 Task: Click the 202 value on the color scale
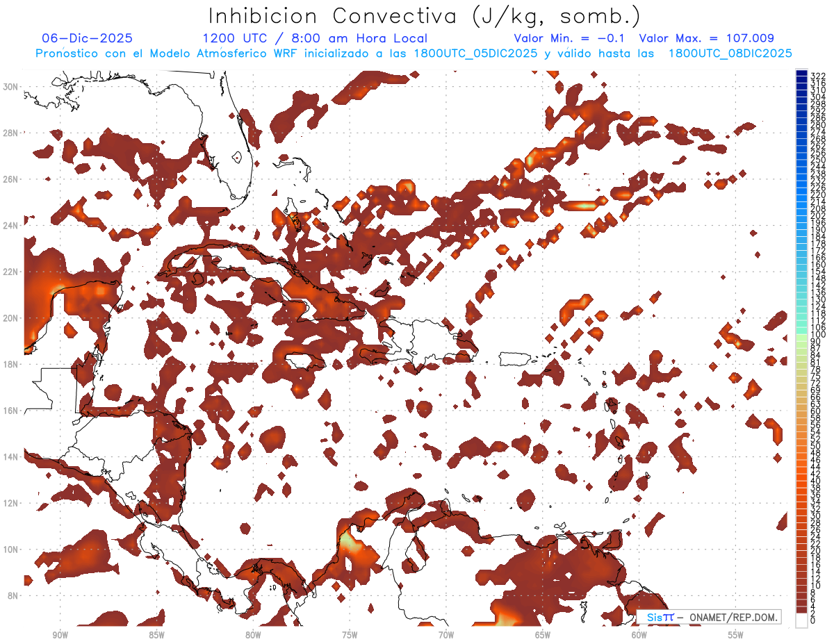coord(818,216)
